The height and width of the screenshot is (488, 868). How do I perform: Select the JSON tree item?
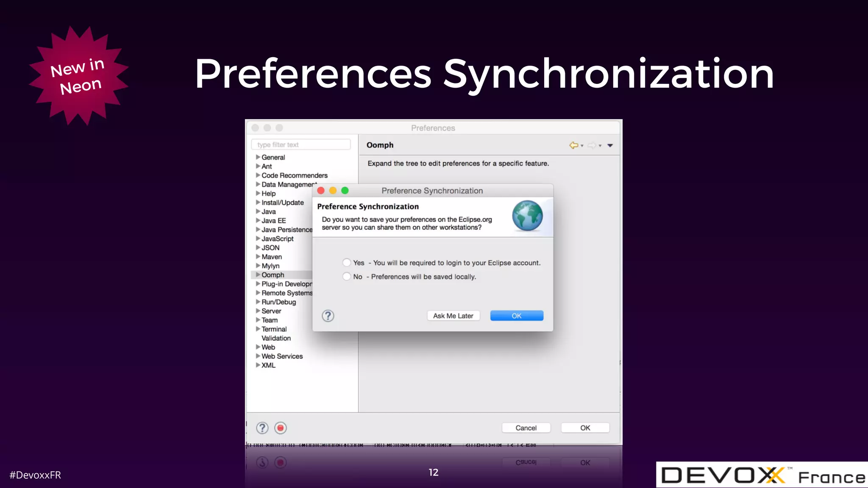click(270, 248)
